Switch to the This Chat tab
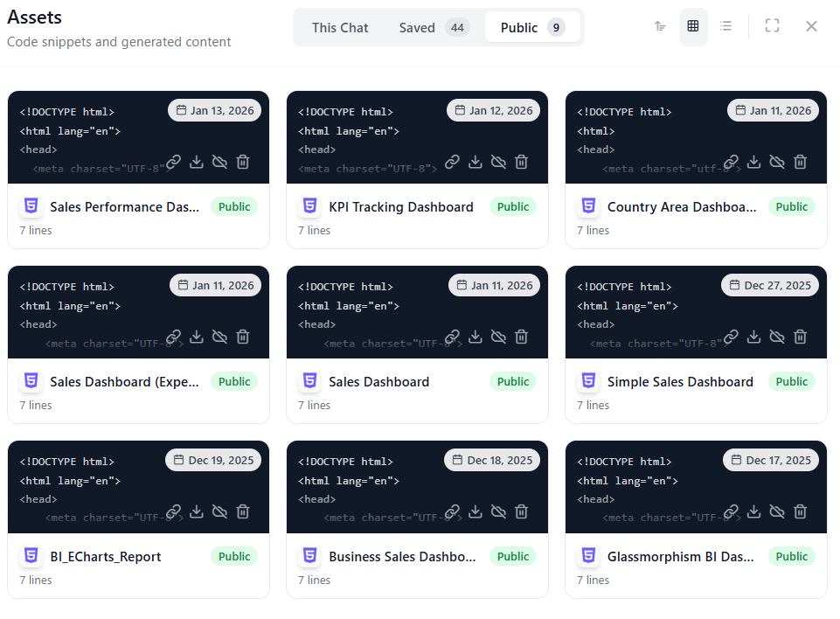This screenshot has height=619, width=840. [x=340, y=27]
